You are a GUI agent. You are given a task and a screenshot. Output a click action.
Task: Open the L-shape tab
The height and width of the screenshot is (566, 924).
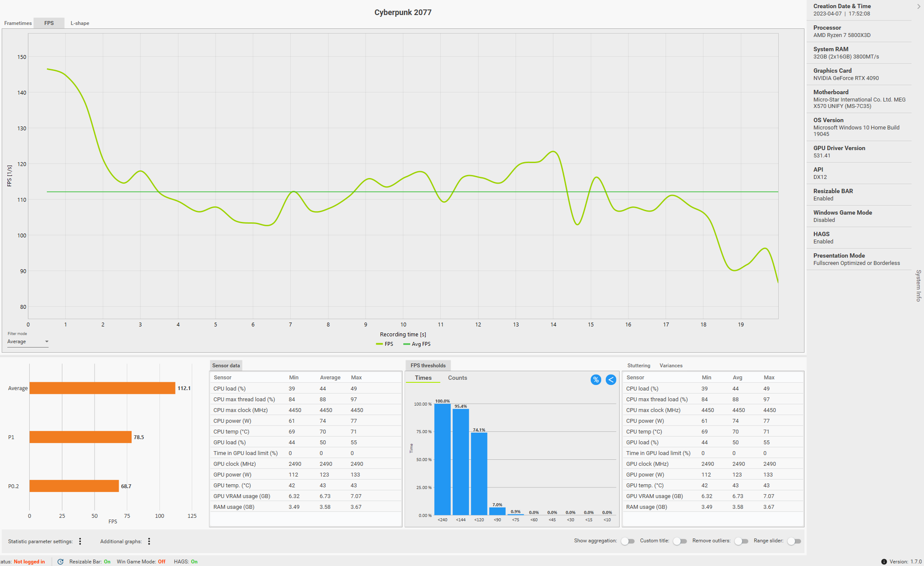click(80, 23)
